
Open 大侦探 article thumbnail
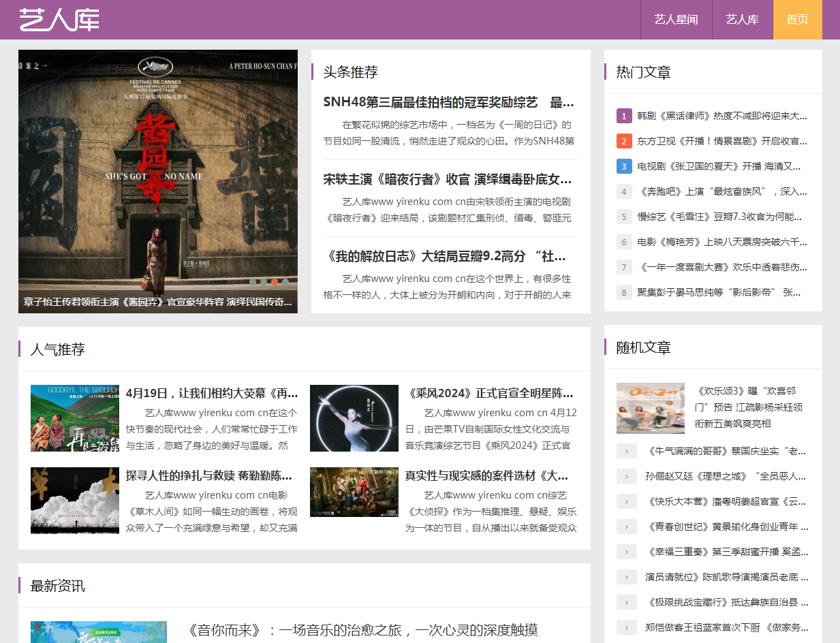pos(354,492)
